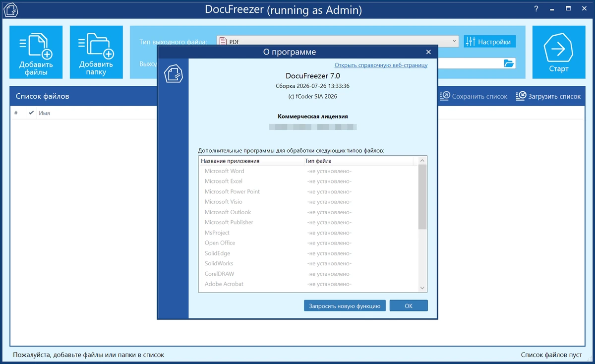Select the Microsoft Outlook row
Screen dimensions: 595x364
click(308, 212)
